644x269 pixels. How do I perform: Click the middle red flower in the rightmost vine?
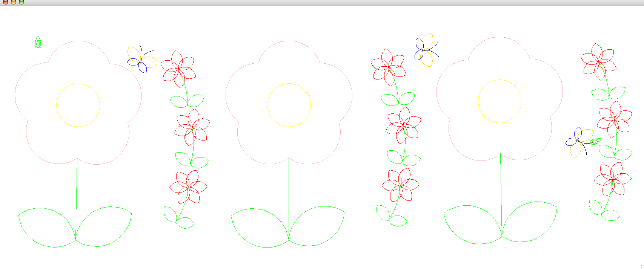point(614,119)
